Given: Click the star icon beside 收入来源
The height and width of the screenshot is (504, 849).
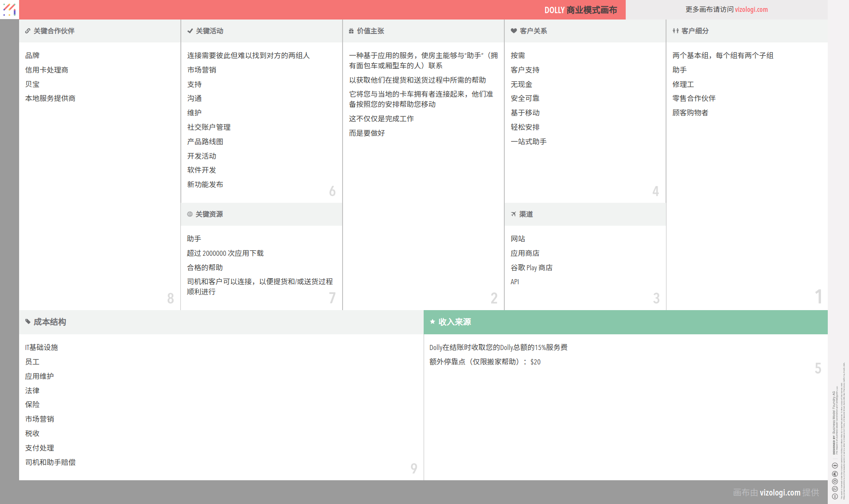Looking at the screenshot, I should click(433, 322).
